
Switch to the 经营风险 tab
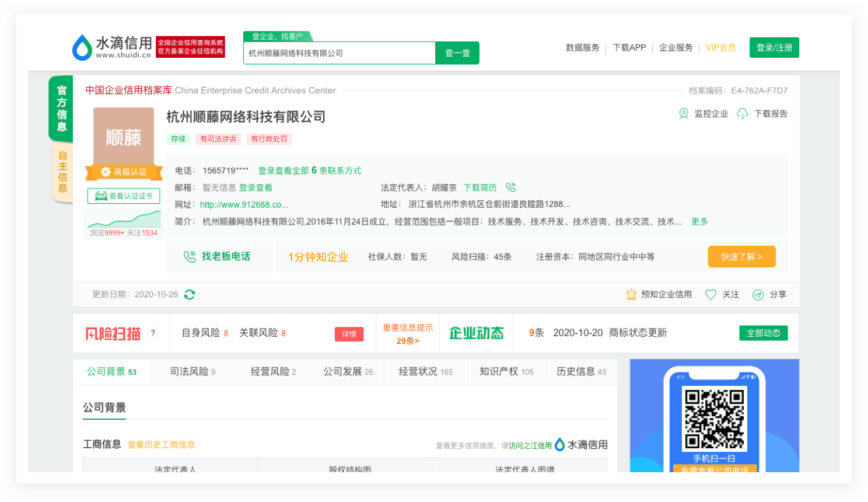pos(274,372)
